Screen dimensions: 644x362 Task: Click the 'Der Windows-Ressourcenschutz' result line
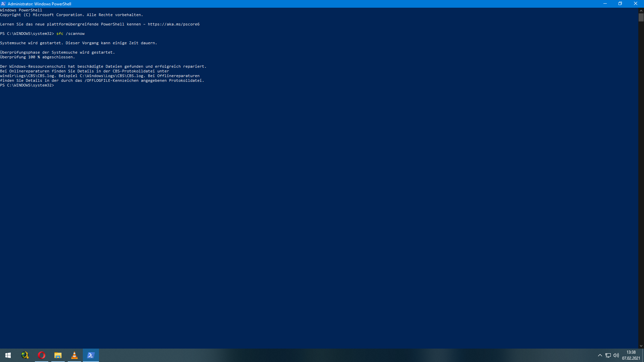pos(103,66)
